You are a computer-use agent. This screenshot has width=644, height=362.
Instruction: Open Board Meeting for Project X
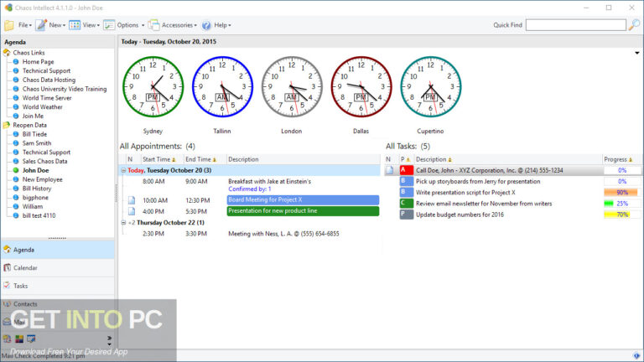pos(303,200)
